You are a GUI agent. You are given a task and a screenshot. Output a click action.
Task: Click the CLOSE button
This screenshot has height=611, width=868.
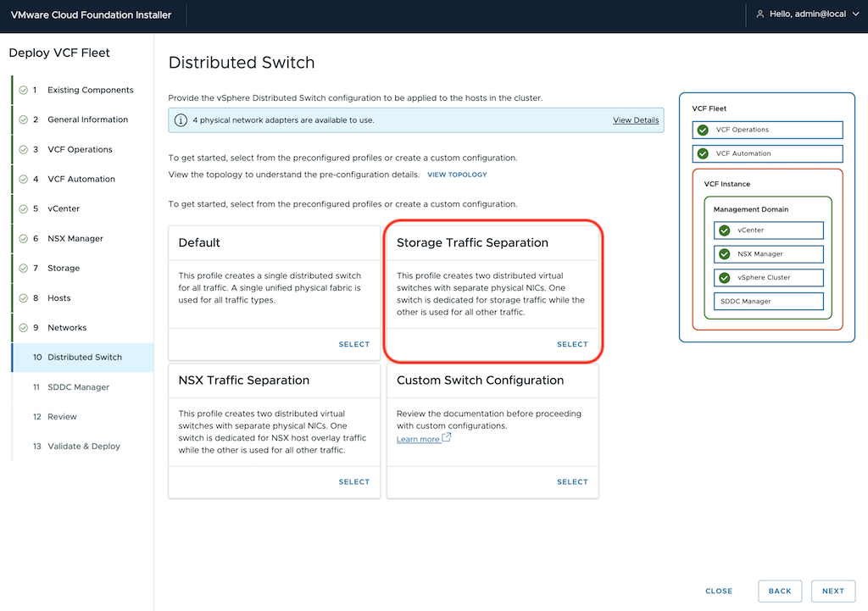719,591
